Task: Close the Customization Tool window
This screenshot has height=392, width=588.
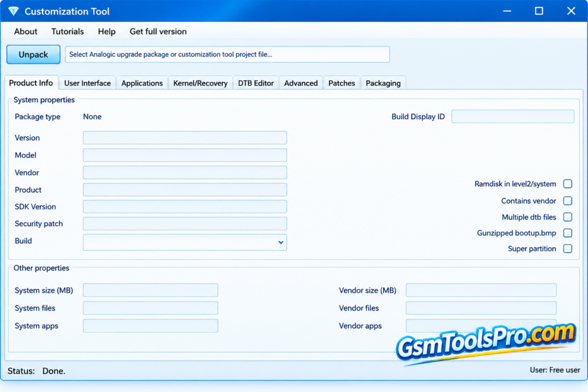Action: click(x=571, y=11)
